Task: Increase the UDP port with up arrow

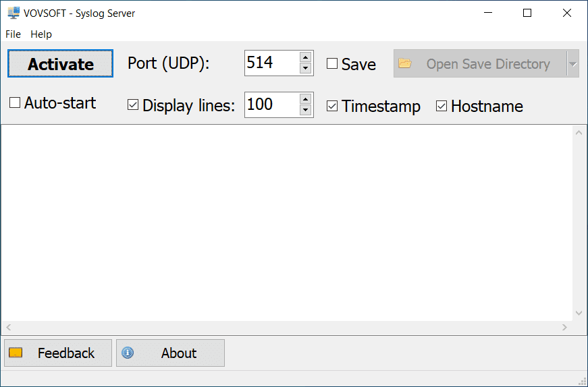Action: pos(306,57)
